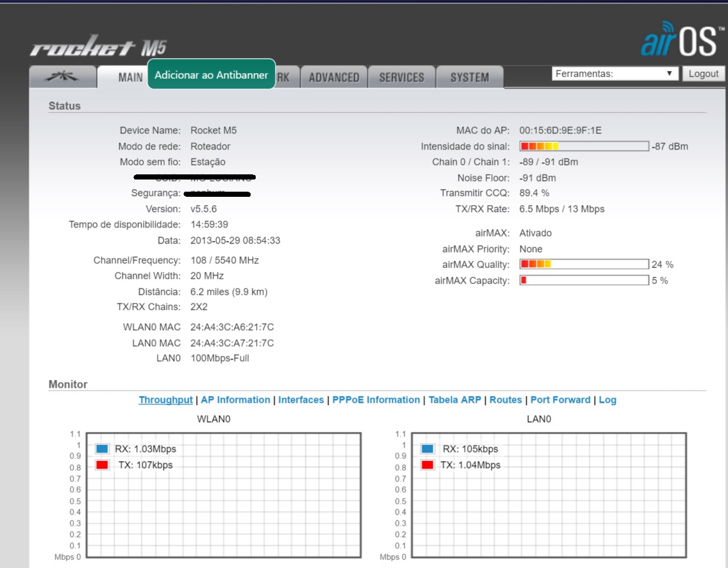Select the red TX legend in LAN0 graph
Image resolution: width=728 pixels, height=568 pixels.
click(427, 464)
